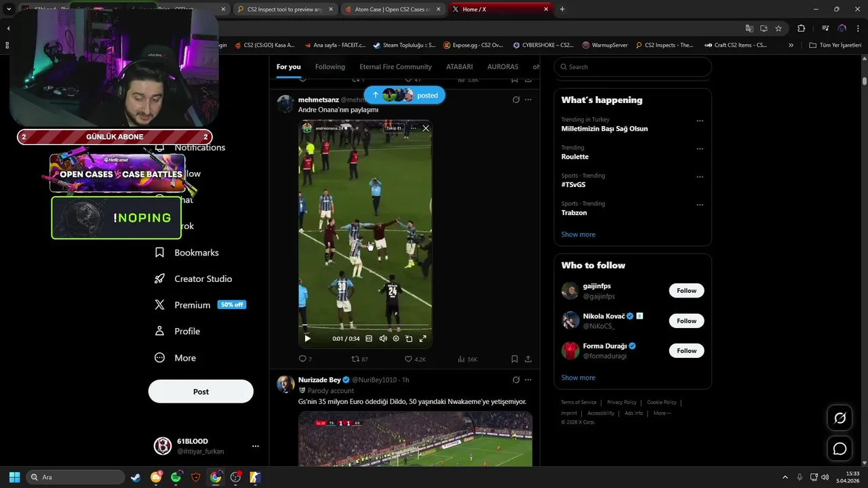Go to Profile in the sidebar
868x488 pixels.
coord(178,331)
